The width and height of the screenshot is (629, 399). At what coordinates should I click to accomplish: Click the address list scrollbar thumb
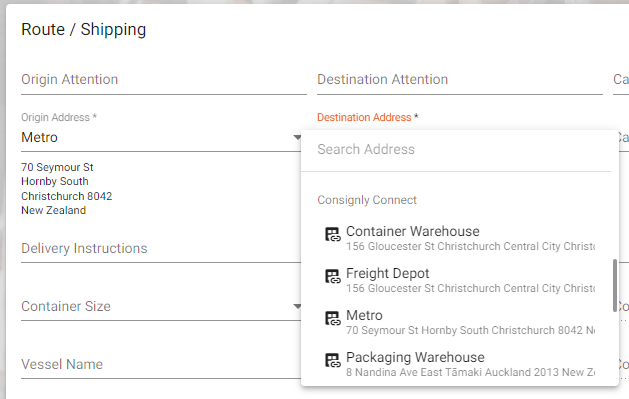pos(615,286)
